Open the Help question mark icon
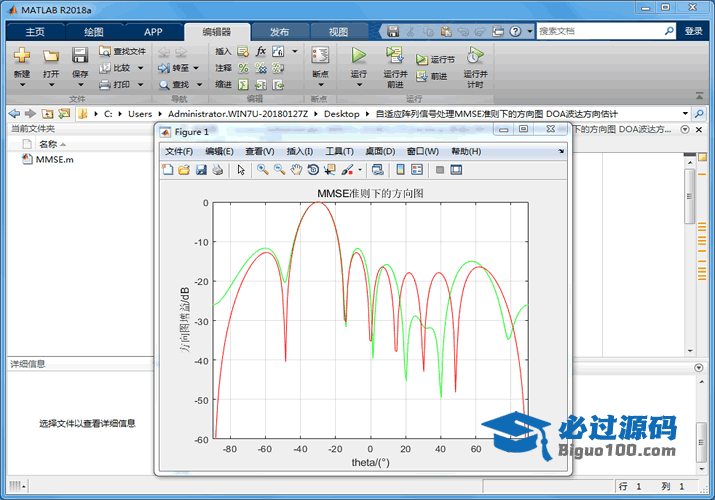 515,31
